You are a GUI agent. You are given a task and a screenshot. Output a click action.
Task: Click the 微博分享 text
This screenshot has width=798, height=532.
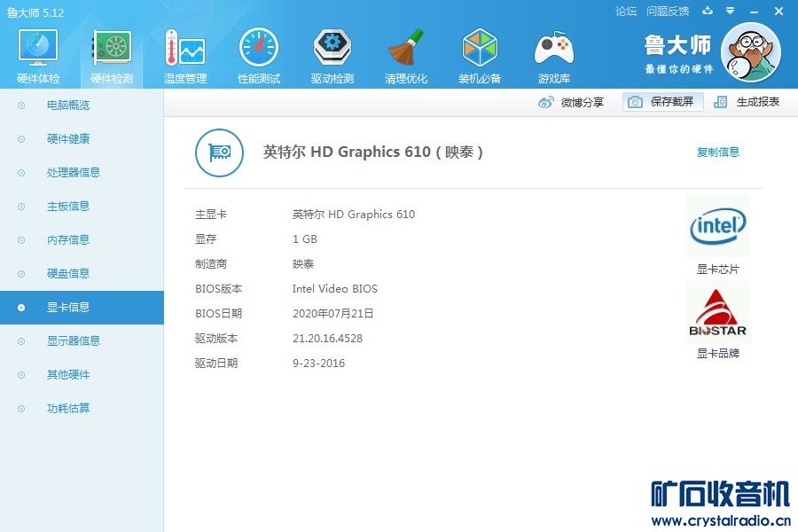coord(583,102)
